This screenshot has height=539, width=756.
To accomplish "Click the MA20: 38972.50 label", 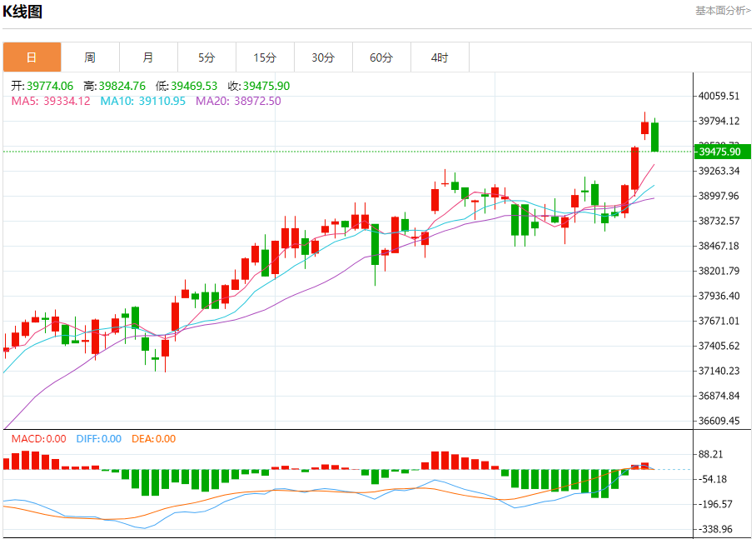I will [x=238, y=101].
